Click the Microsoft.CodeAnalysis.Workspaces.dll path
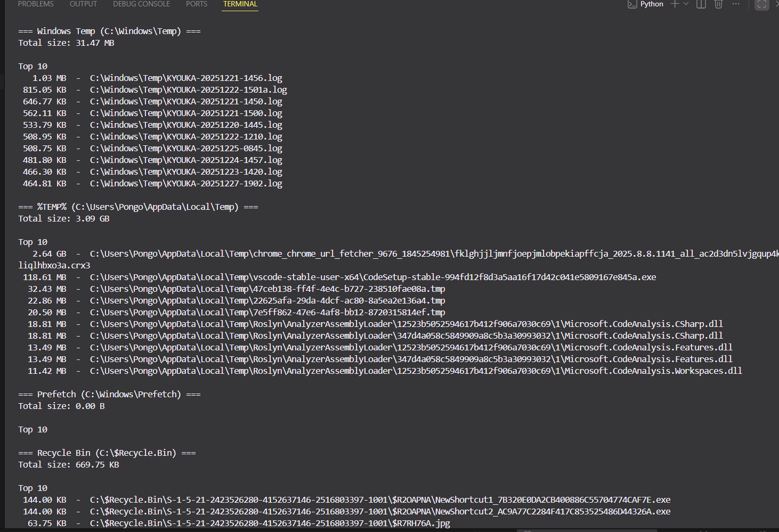This screenshot has height=532, width=779. [416, 371]
